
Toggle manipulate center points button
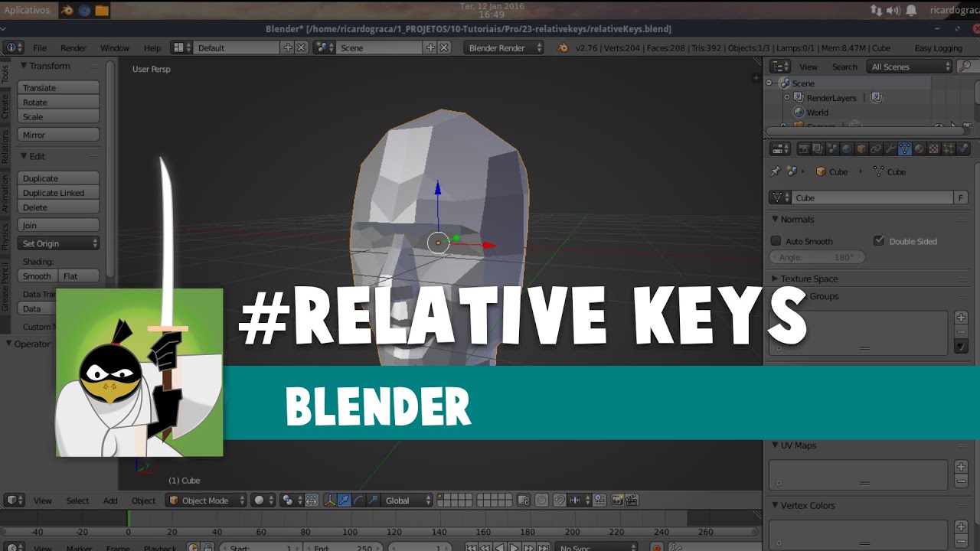coord(312,500)
